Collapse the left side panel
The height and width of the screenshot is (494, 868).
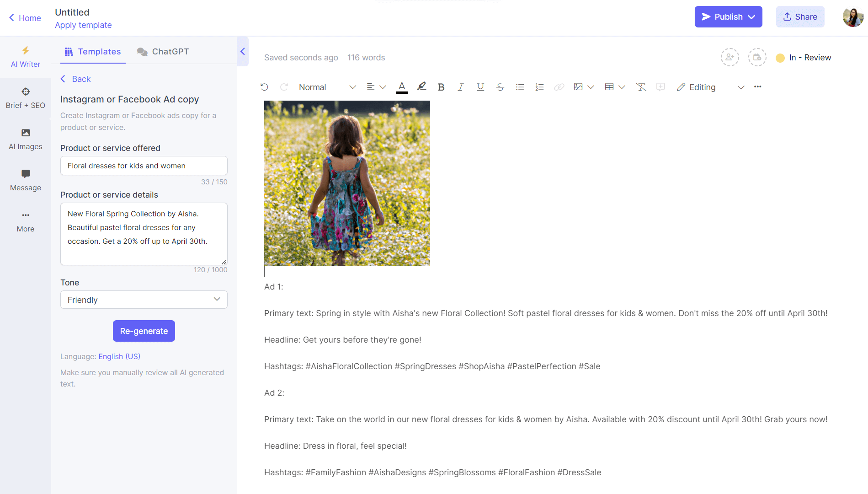[243, 51]
